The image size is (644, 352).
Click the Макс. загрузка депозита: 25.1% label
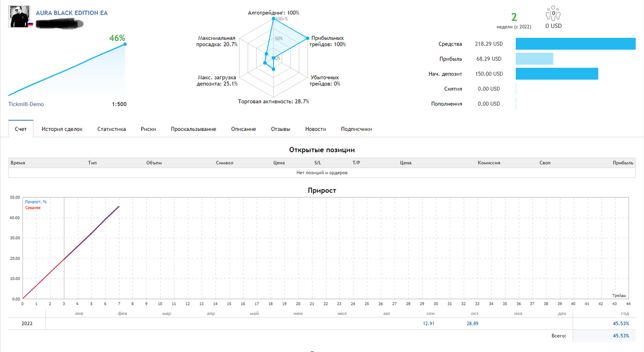(217, 80)
